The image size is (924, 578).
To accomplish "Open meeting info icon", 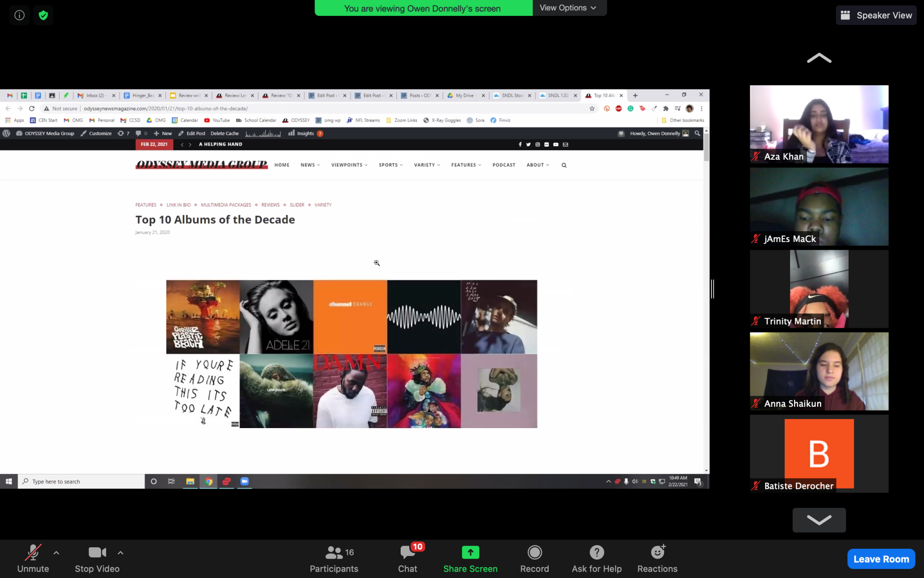I will point(19,15).
